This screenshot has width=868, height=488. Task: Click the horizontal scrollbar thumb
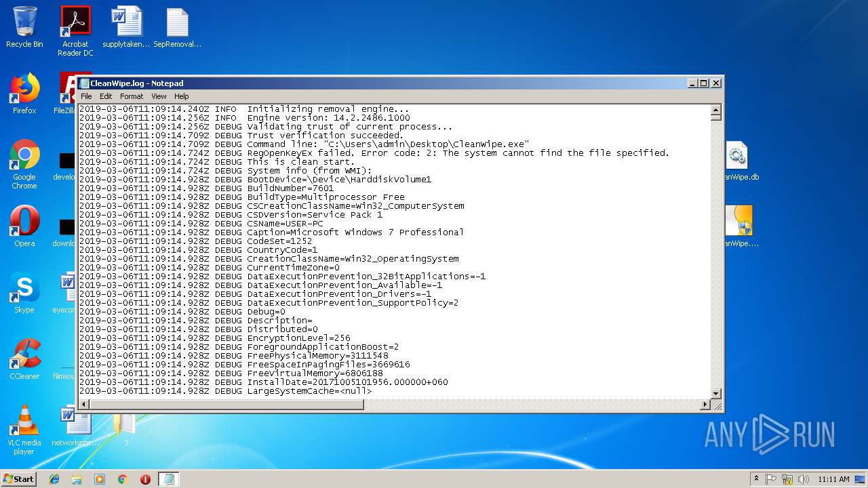pos(226,405)
